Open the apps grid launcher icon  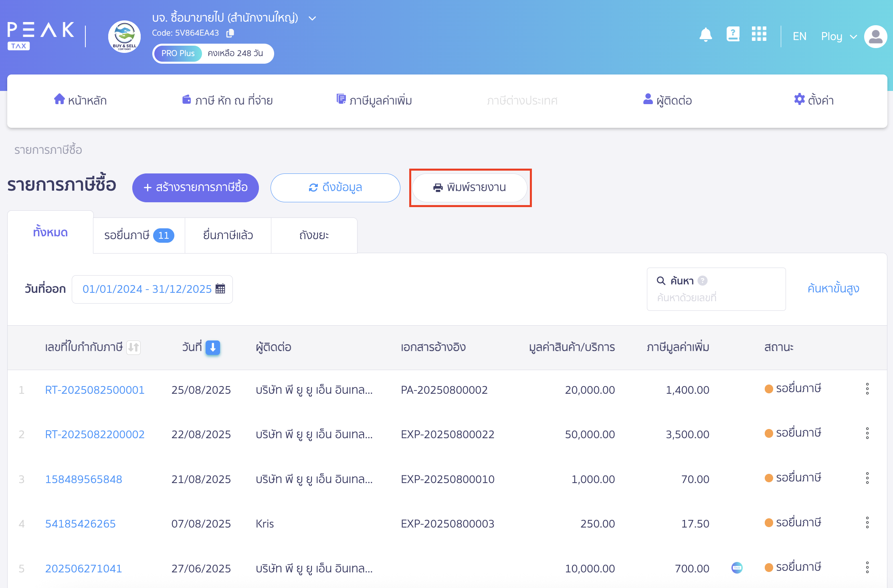(759, 34)
